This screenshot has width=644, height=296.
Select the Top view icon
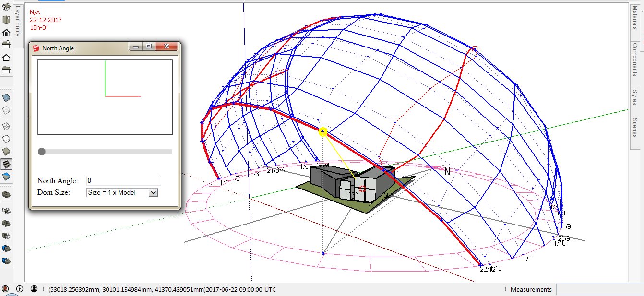click(x=6, y=20)
